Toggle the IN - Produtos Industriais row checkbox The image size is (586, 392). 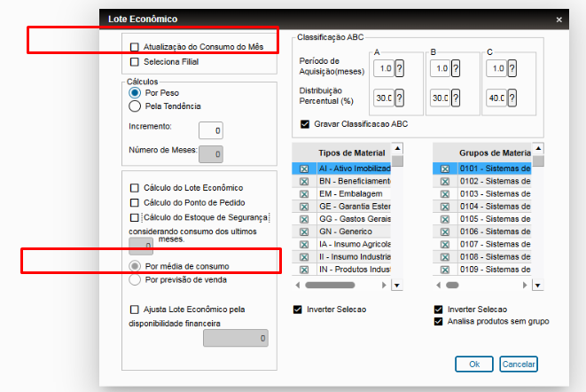pos(304,270)
